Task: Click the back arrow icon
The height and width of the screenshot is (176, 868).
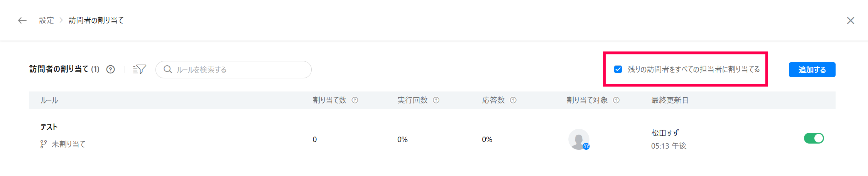Action: pos(22,20)
